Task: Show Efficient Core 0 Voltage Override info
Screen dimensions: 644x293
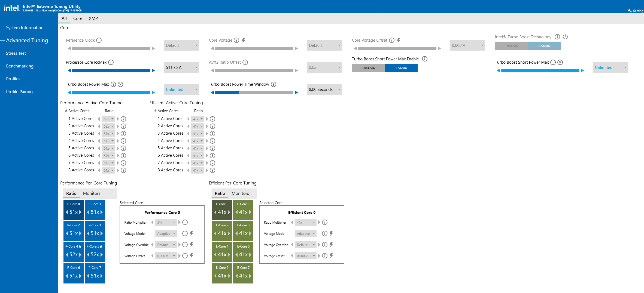Action: point(325,245)
